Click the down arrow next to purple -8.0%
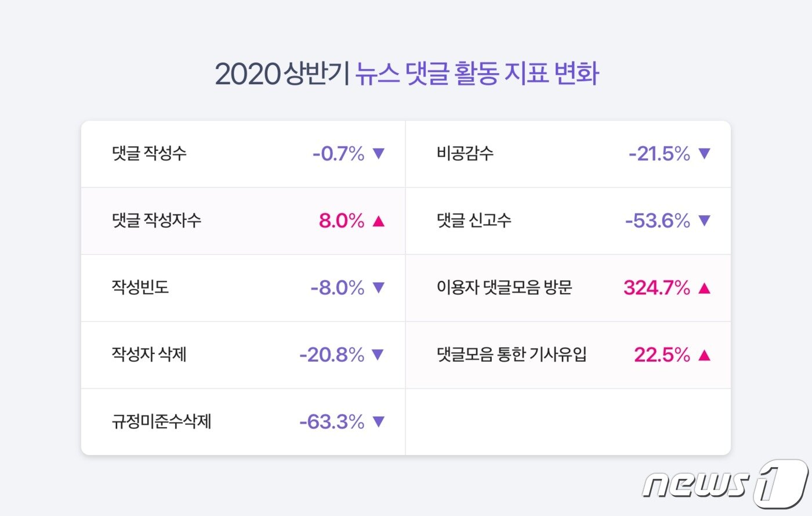This screenshot has width=812, height=516. coord(379,288)
